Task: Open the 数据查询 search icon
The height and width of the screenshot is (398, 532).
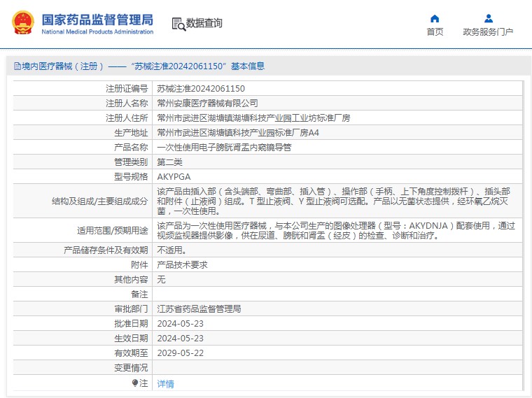Action: click(x=178, y=24)
